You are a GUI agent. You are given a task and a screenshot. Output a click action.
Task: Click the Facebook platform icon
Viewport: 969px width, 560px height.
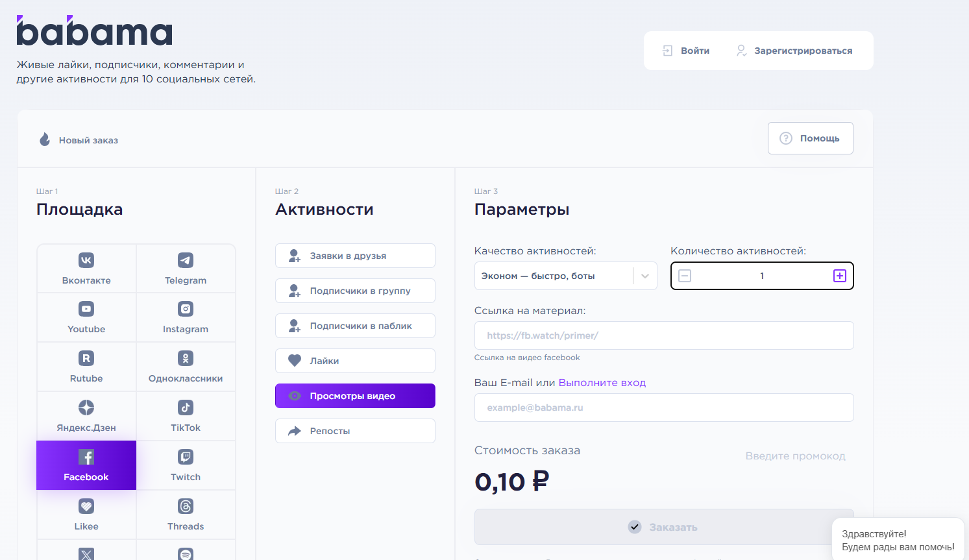(86, 457)
